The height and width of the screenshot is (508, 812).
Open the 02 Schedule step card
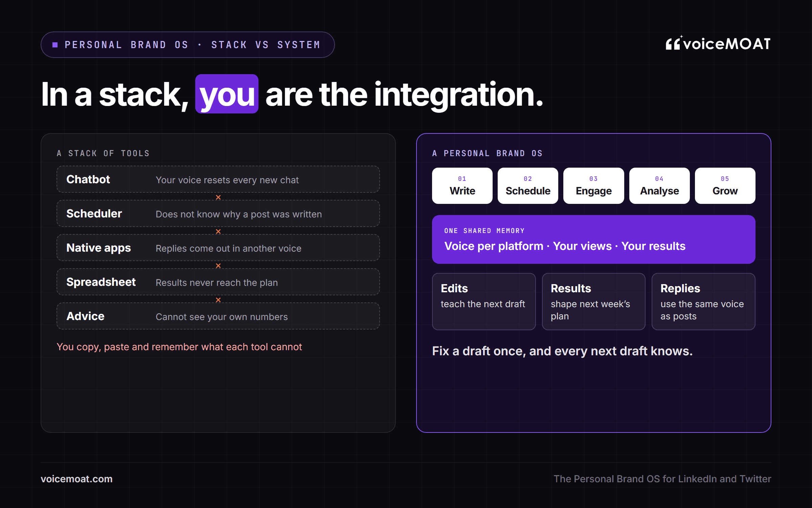(528, 186)
